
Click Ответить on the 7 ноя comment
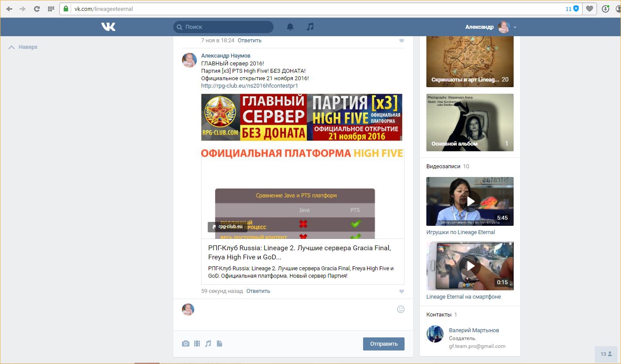(x=250, y=41)
